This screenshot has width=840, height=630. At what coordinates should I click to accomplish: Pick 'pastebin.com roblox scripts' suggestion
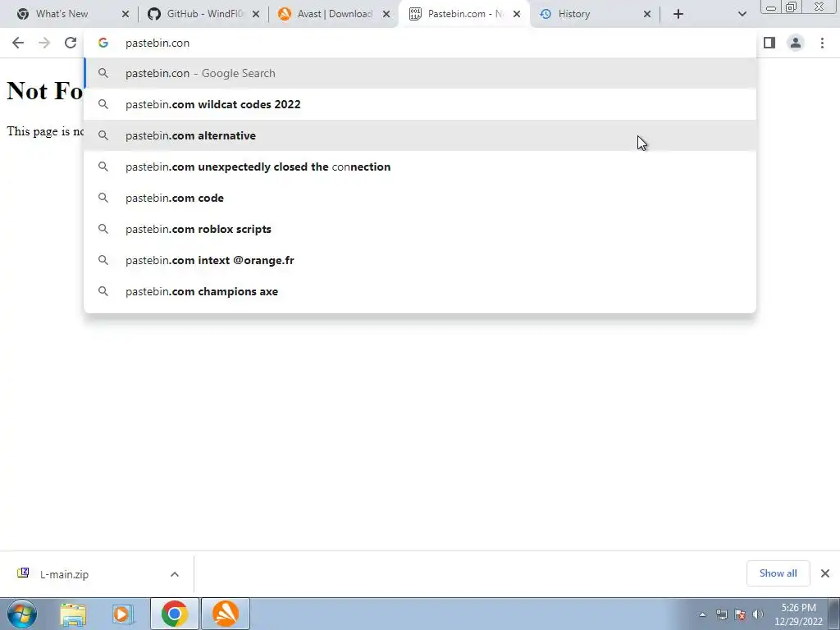pos(420,229)
